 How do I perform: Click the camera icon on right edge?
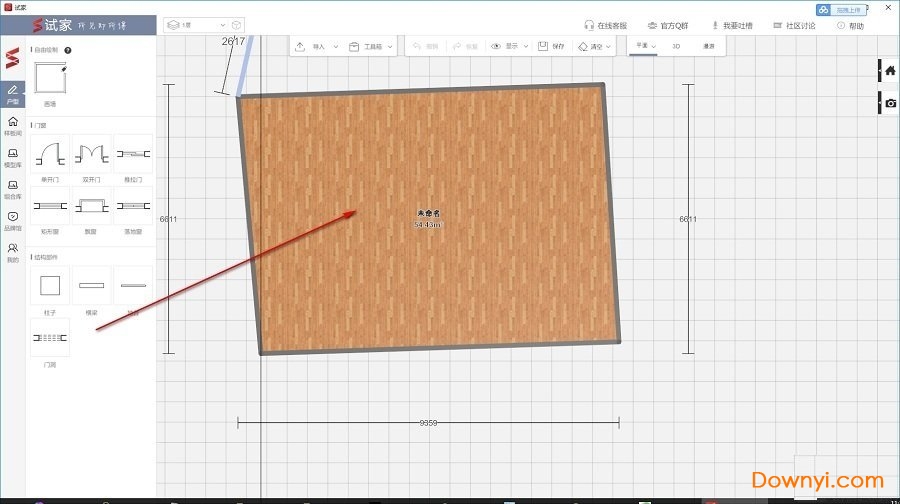(x=890, y=103)
